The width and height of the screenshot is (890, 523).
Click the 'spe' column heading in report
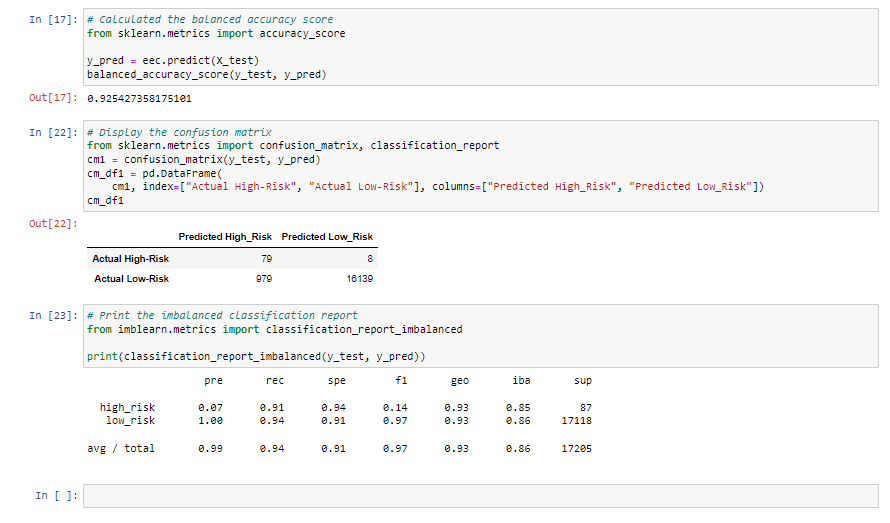click(337, 380)
